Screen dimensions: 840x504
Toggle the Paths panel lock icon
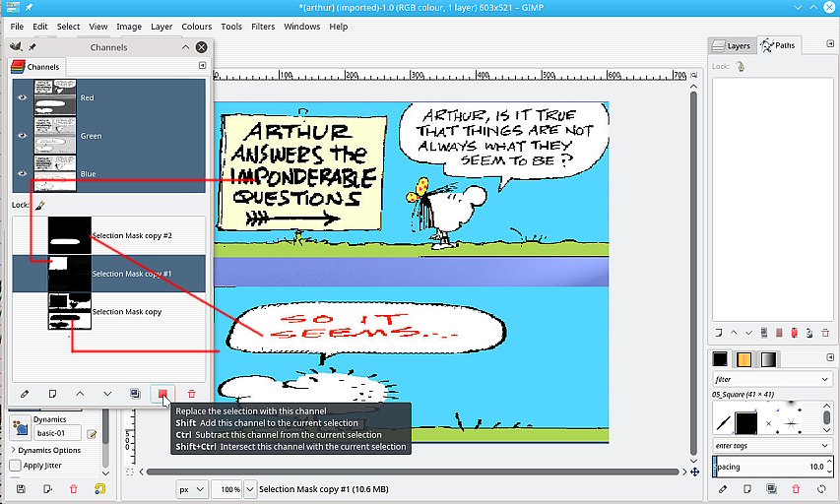coord(741,66)
